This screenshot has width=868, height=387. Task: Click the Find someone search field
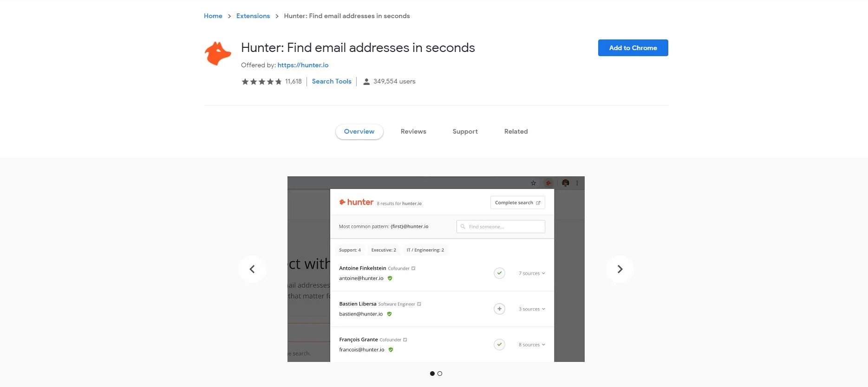click(501, 226)
